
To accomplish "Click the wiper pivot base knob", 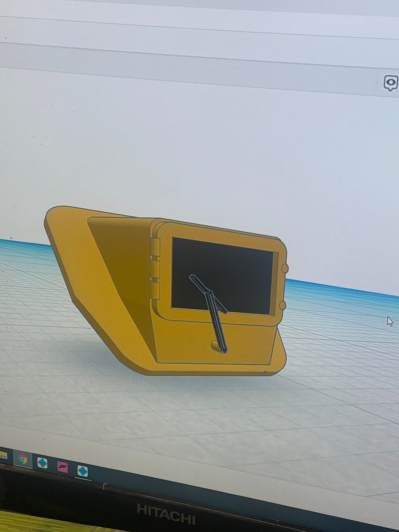I will click(x=215, y=345).
